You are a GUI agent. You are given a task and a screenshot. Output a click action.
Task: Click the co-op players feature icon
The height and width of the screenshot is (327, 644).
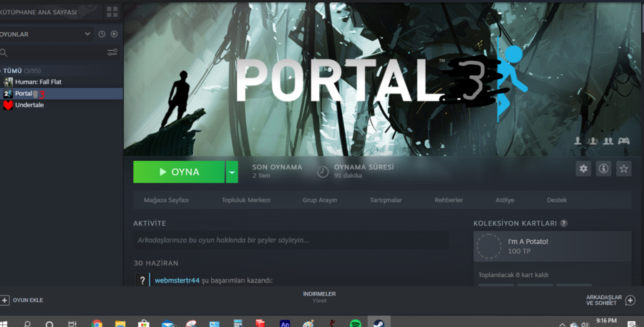608,141
